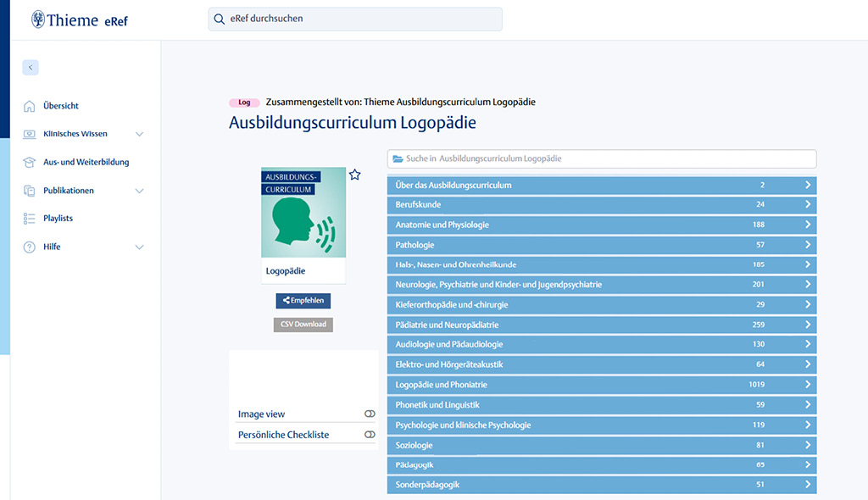
Task: Expand the Pädagogik section chevron
Action: [x=808, y=464]
